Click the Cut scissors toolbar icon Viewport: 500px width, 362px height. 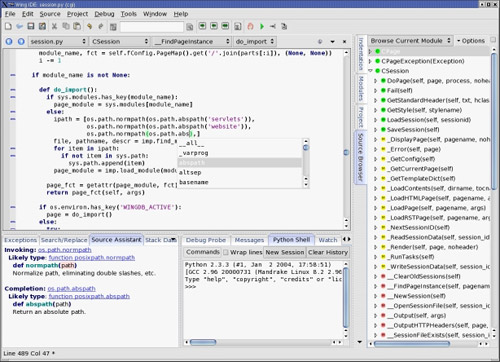click(x=54, y=26)
